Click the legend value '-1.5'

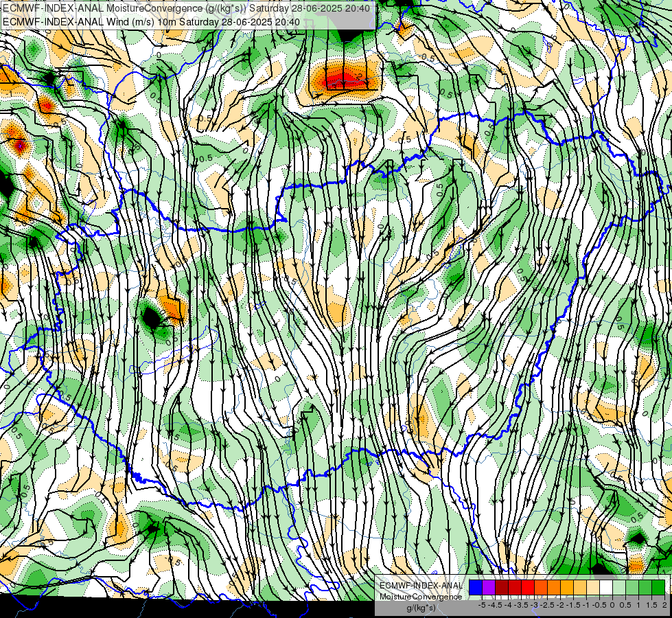(573, 605)
